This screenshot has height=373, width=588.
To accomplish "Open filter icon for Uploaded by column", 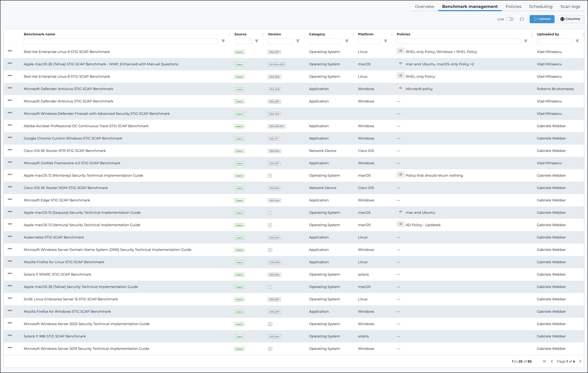I will click(577, 41).
